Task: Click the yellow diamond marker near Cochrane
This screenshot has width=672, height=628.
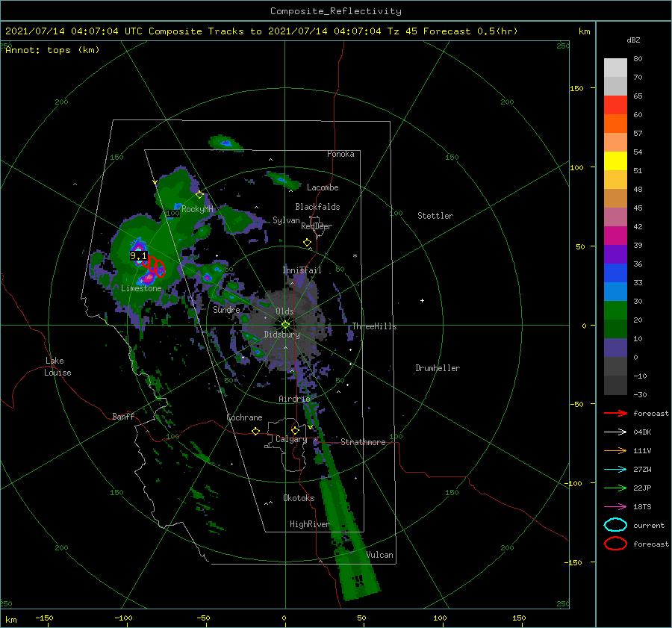Action: (x=256, y=432)
